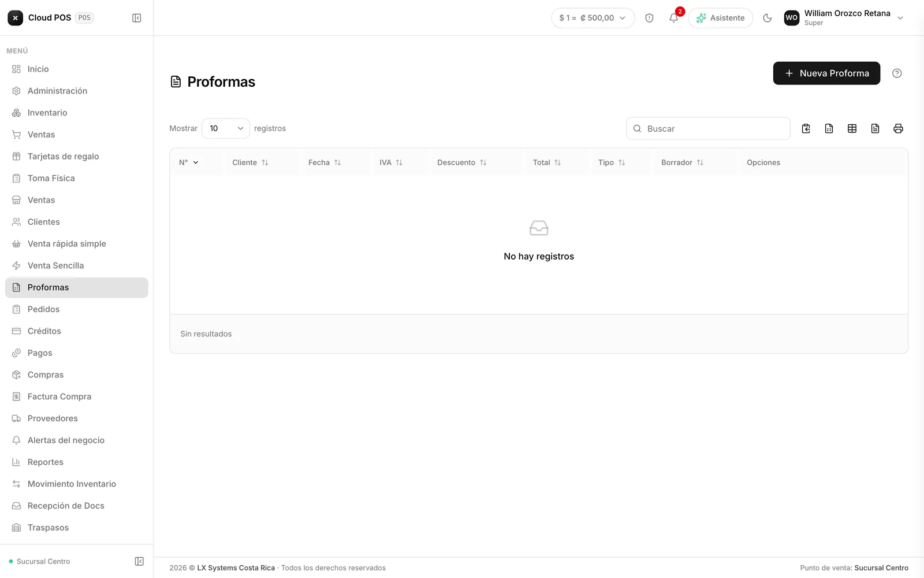Viewport: 924px width, 578px height.
Task: Open Toma Física in sidebar
Action: coord(77,178)
